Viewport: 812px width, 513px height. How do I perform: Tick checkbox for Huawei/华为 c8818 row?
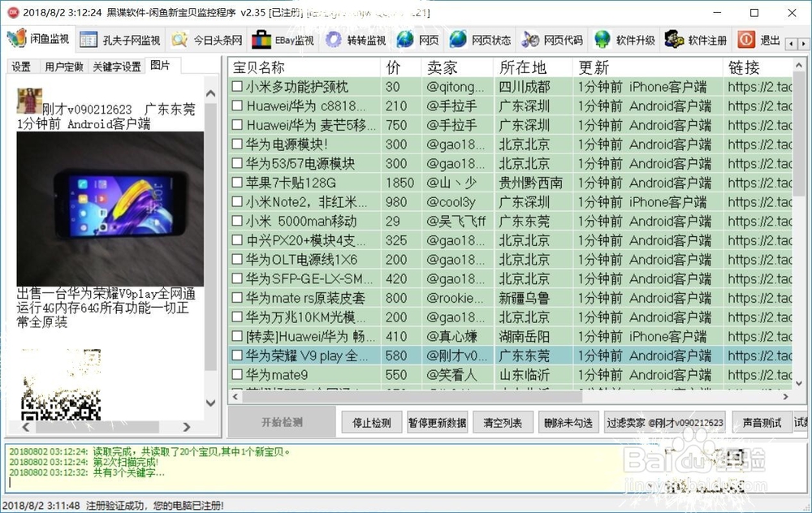(x=237, y=106)
